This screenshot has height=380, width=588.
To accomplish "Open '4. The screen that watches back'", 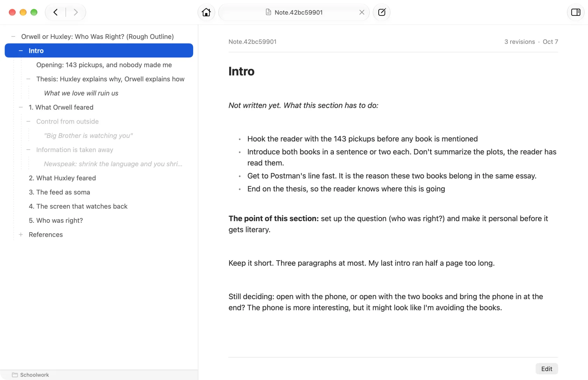I will 78,206.
